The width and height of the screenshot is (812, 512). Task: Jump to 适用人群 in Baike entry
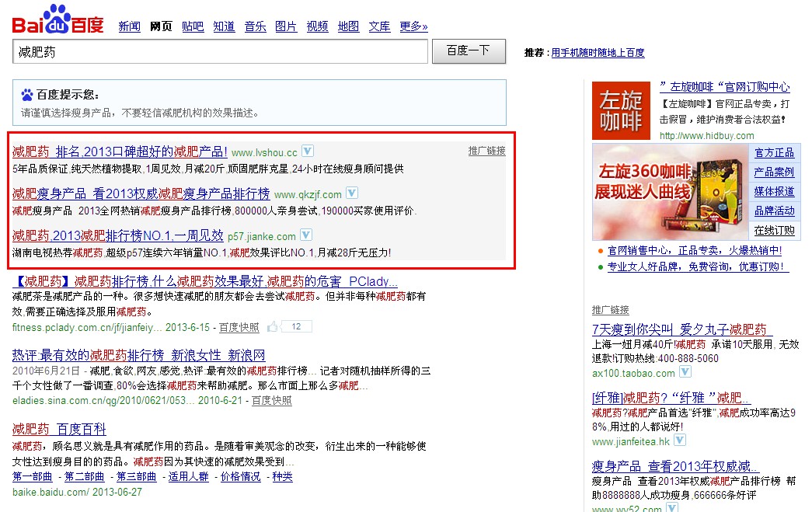click(x=189, y=477)
